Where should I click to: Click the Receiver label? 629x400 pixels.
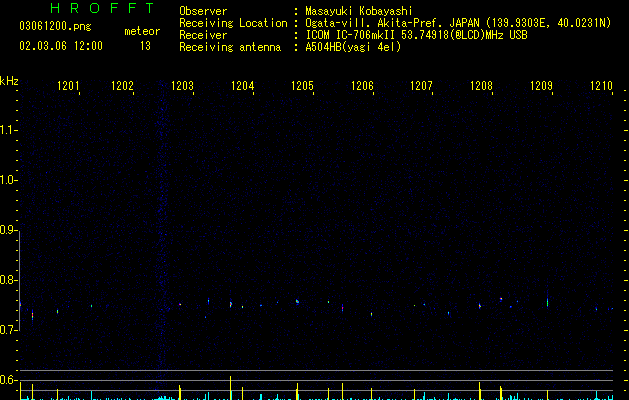pos(203,35)
